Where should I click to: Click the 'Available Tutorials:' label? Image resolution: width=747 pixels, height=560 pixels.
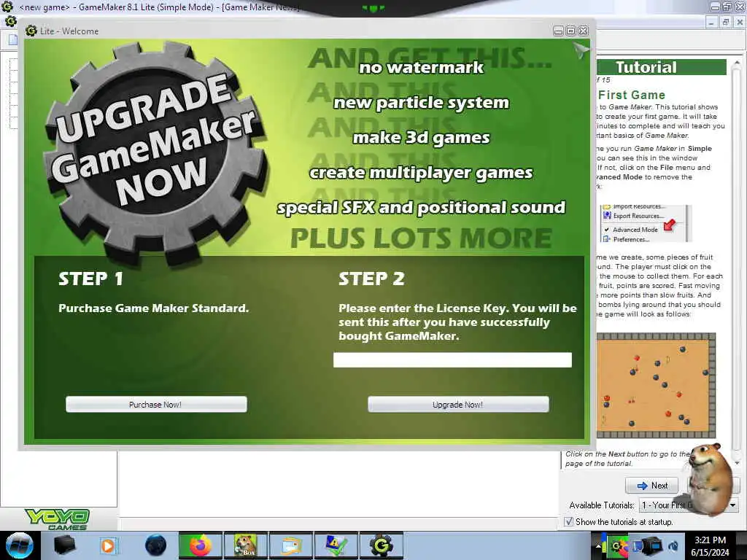click(602, 505)
